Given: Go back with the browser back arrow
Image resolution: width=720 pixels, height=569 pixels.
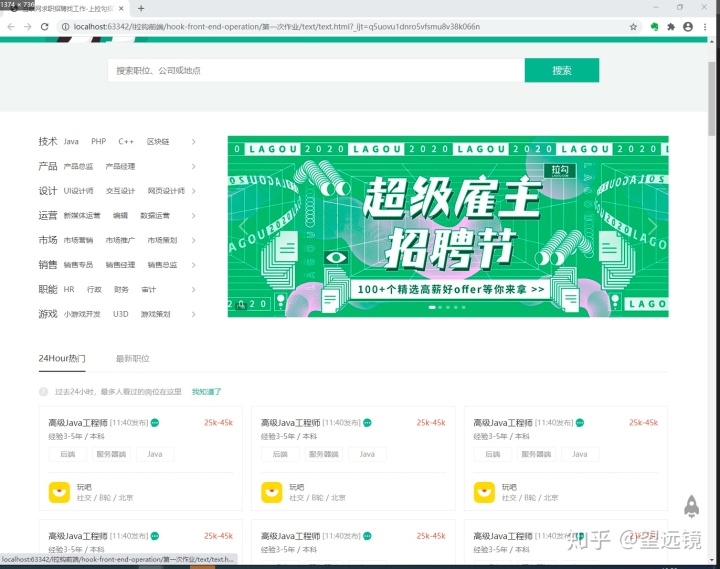Looking at the screenshot, I should point(11,27).
